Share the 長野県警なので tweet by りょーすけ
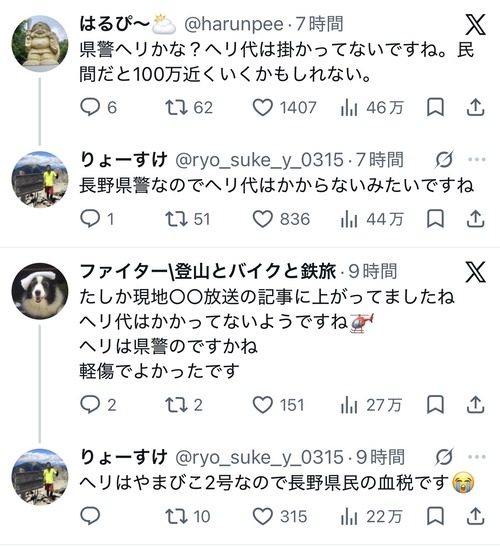 point(476,219)
